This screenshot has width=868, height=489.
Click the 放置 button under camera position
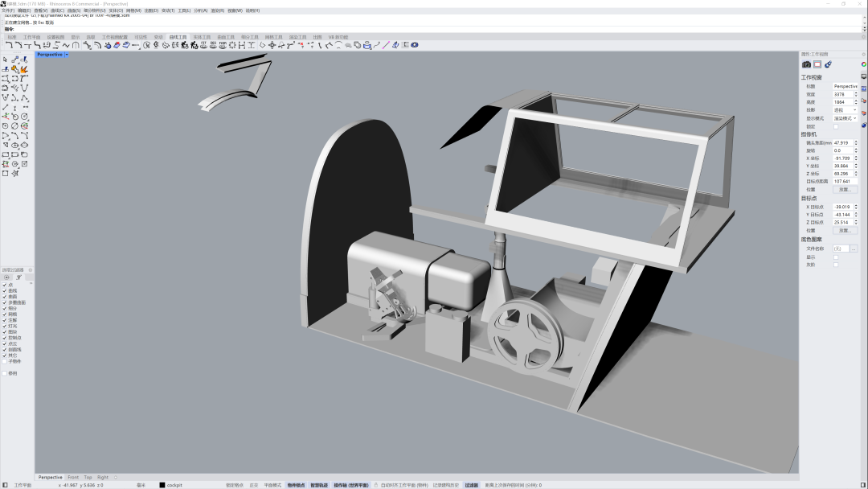point(844,190)
